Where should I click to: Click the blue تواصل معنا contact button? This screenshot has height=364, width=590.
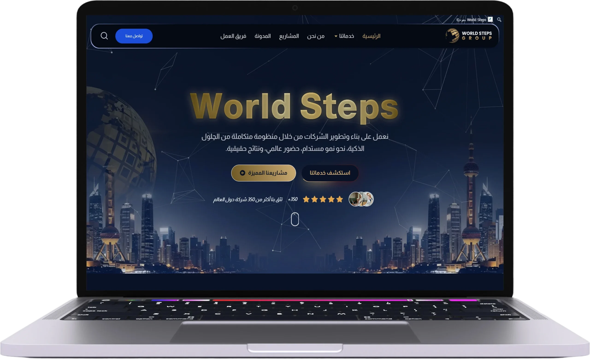tap(134, 36)
